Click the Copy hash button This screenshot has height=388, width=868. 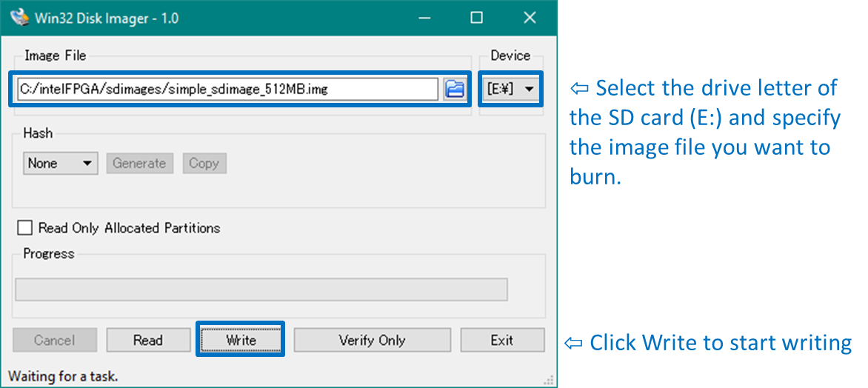coord(203,164)
